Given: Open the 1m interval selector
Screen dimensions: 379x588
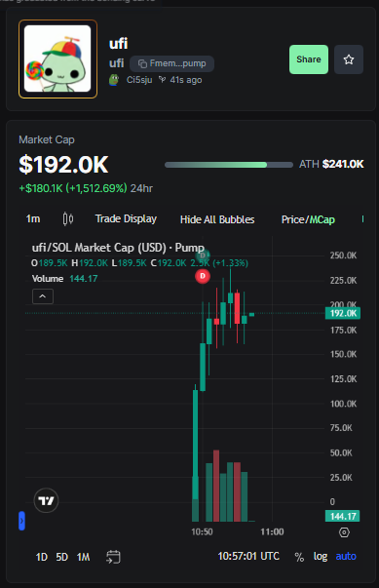Looking at the screenshot, I should 33,218.
